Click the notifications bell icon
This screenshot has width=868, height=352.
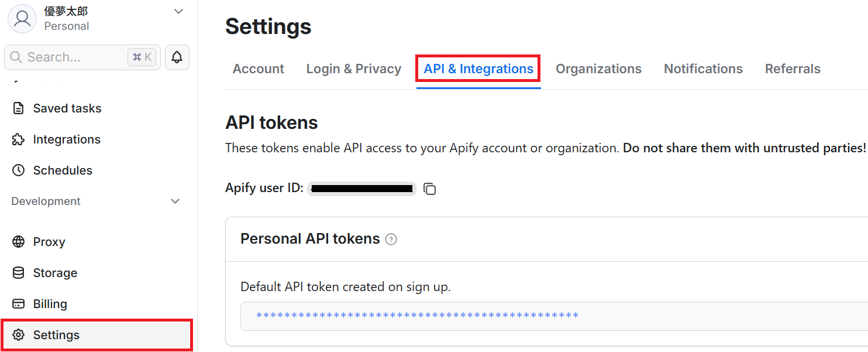pos(177,57)
